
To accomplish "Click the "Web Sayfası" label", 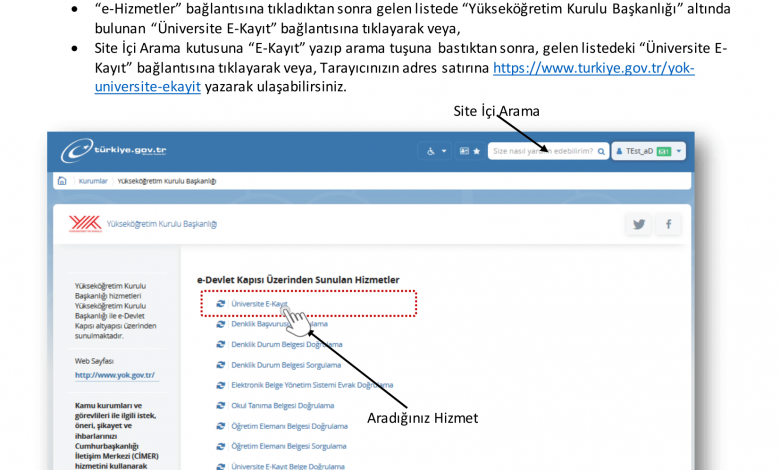I will [x=95, y=361].
